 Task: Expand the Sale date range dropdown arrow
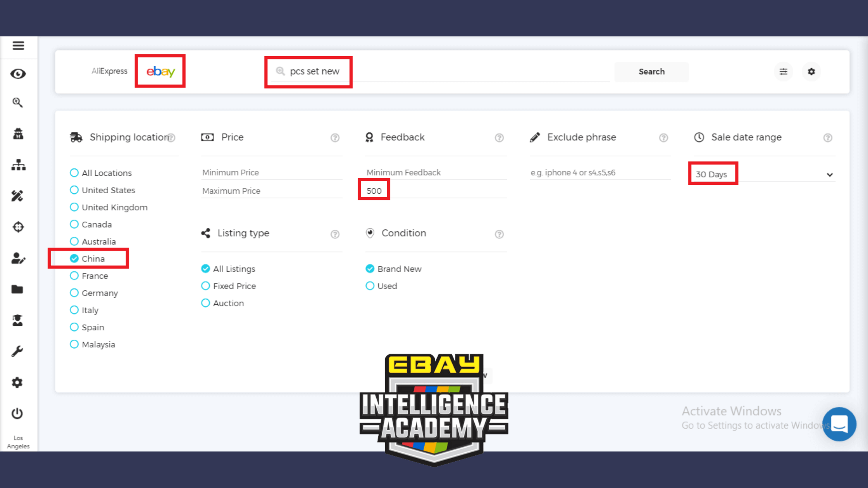830,175
